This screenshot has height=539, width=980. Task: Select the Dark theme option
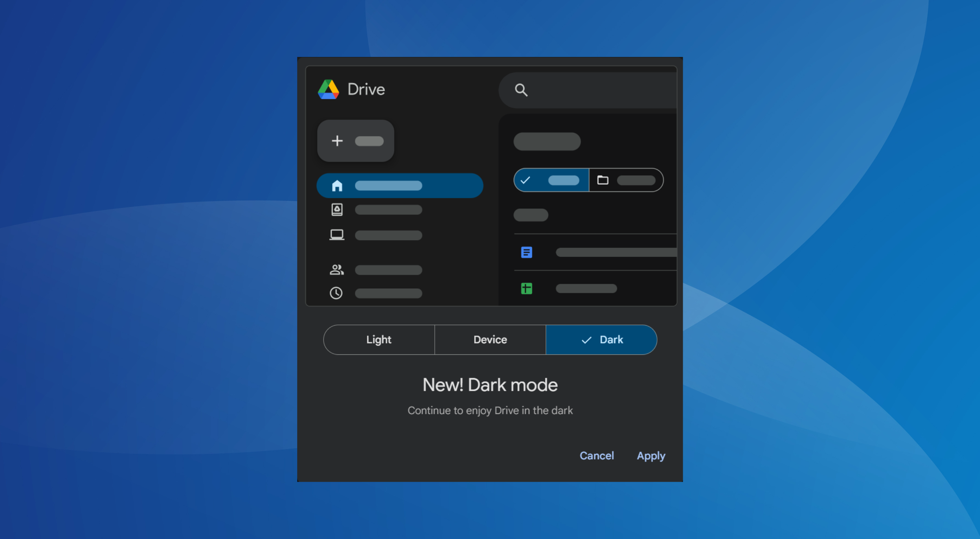coord(601,339)
